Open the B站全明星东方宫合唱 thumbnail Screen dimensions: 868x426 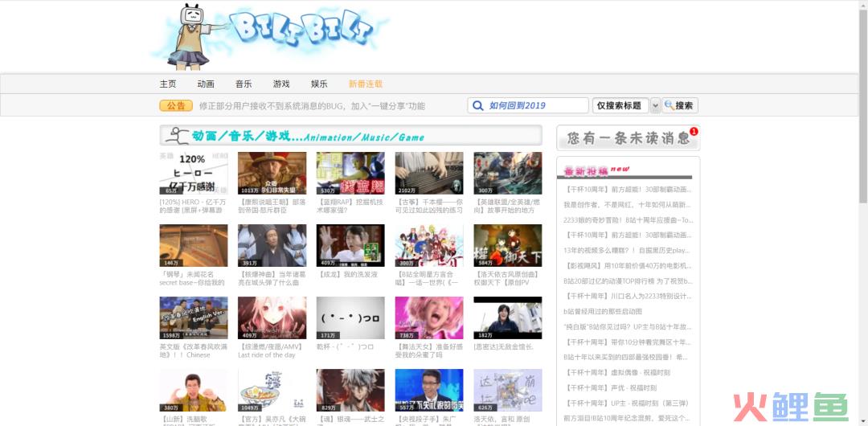click(x=429, y=245)
